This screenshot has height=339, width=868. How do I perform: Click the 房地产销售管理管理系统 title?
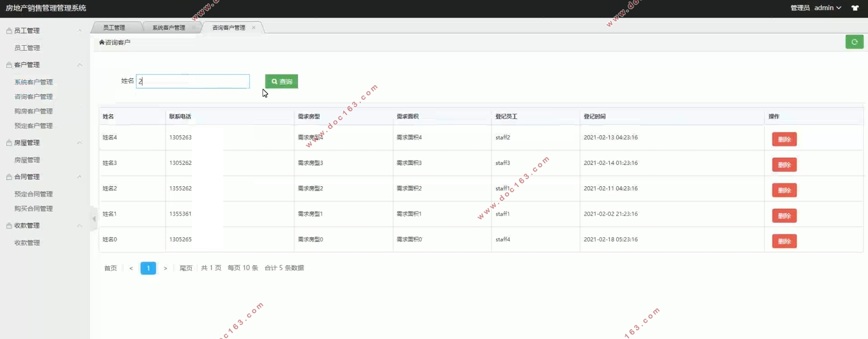46,8
